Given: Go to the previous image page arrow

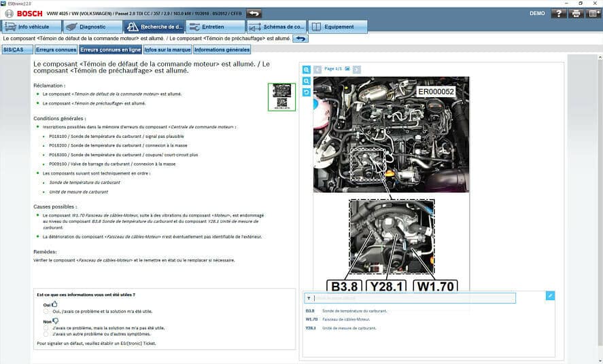Looking at the screenshot, I should click(x=317, y=69).
